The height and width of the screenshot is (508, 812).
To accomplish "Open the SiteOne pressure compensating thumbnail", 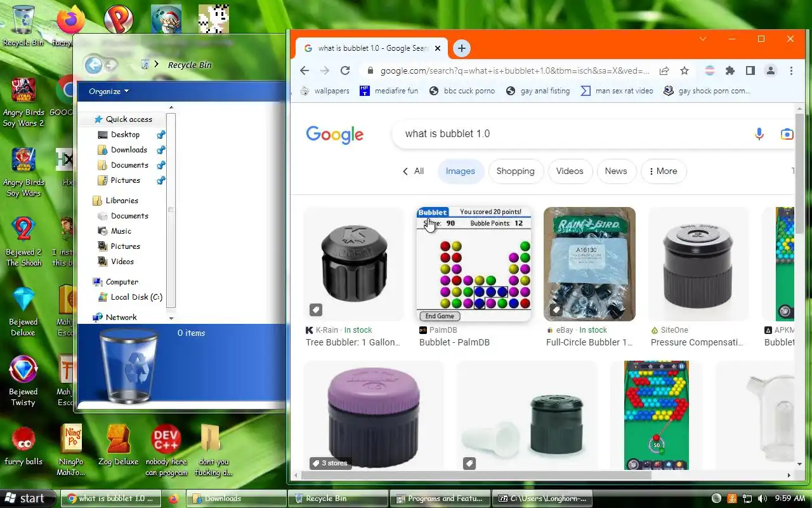I will click(698, 264).
